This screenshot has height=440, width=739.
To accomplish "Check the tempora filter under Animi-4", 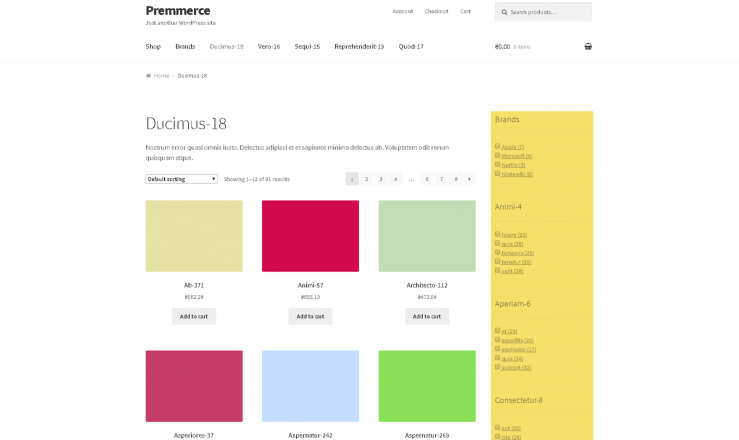I will point(497,252).
